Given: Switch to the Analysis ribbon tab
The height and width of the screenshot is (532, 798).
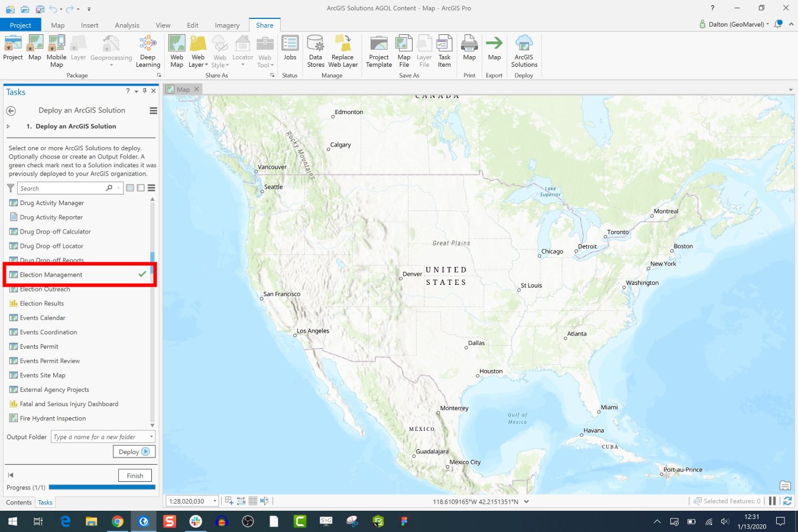Looking at the screenshot, I should 127,25.
